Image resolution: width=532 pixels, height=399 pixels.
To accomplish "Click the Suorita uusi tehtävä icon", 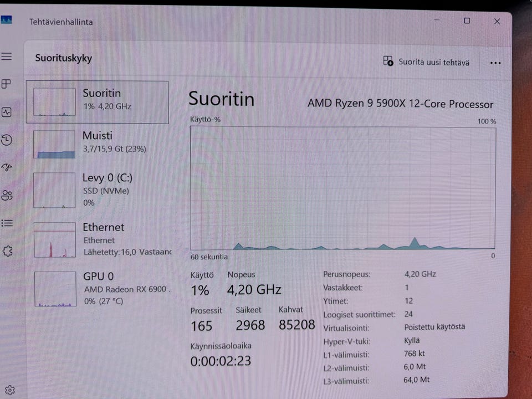I will click(x=388, y=61).
